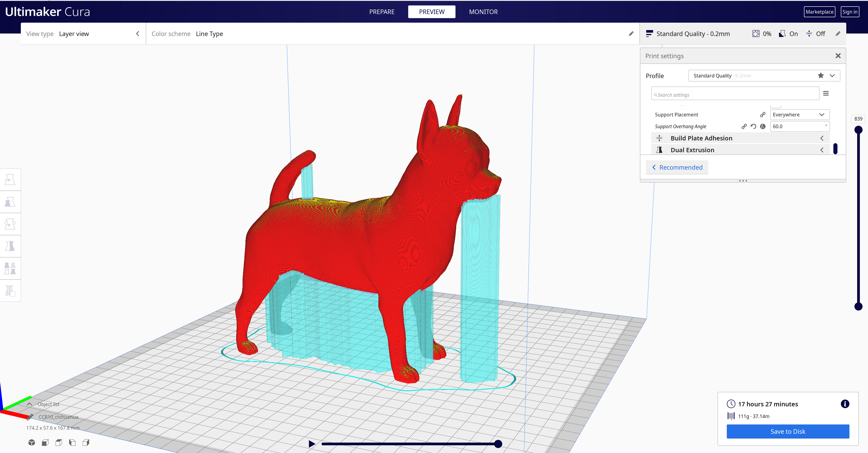Screen dimensions: 868x453
Task: Open the Per Model Settings tool
Action: 10,268
